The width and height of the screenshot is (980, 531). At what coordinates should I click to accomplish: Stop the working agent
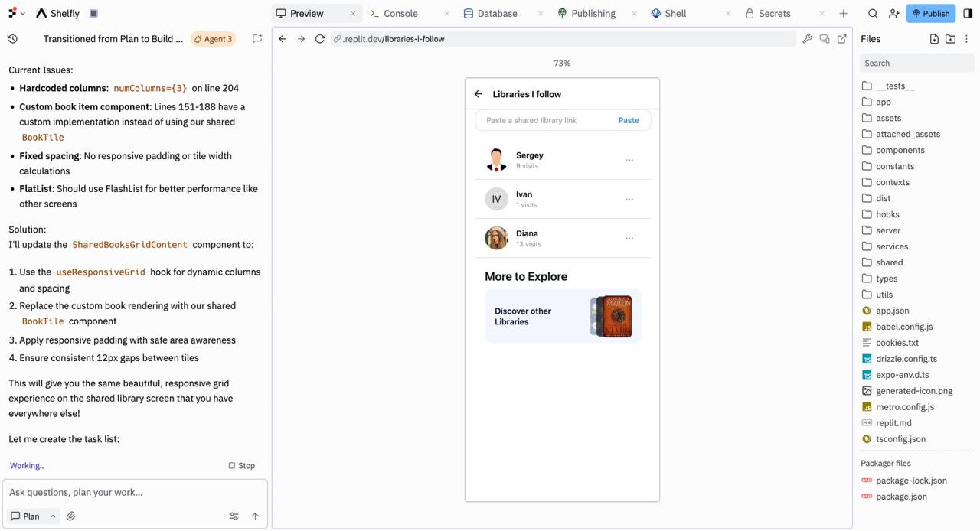click(241, 465)
